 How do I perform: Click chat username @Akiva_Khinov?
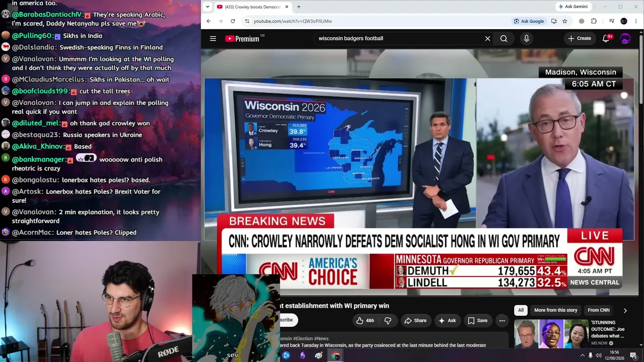[x=38, y=146]
